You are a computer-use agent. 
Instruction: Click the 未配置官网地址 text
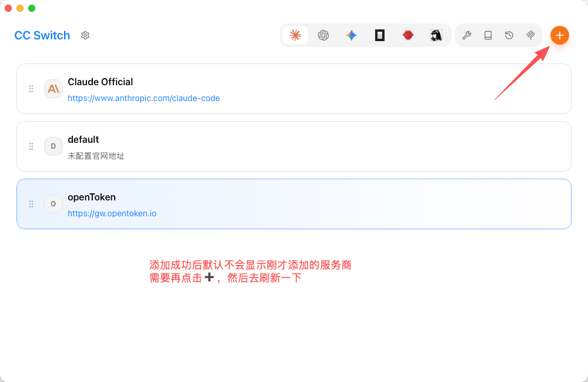click(x=96, y=156)
